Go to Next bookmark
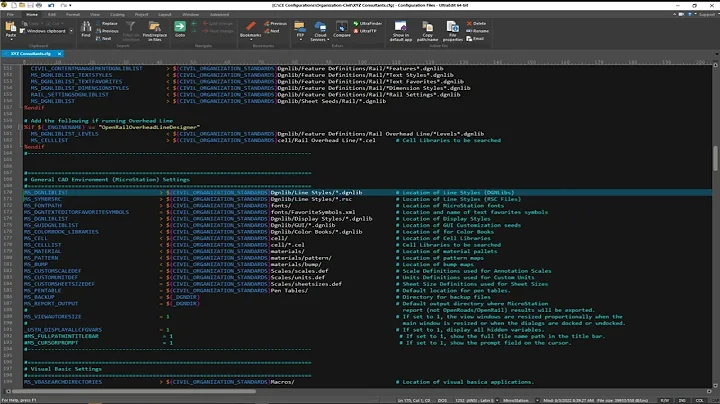The width and height of the screenshot is (720, 404). [x=272, y=31]
